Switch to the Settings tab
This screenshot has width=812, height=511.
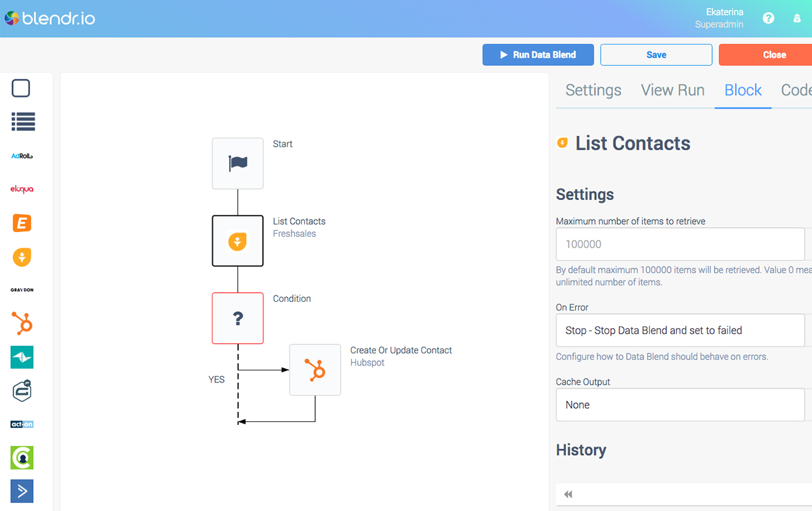pyautogui.click(x=593, y=90)
